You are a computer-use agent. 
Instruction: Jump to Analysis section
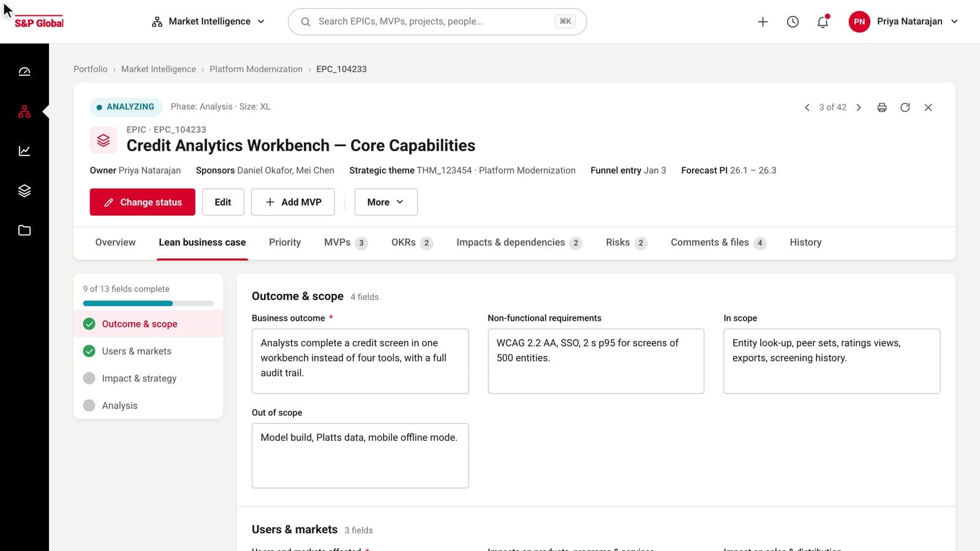pyautogui.click(x=148, y=405)
